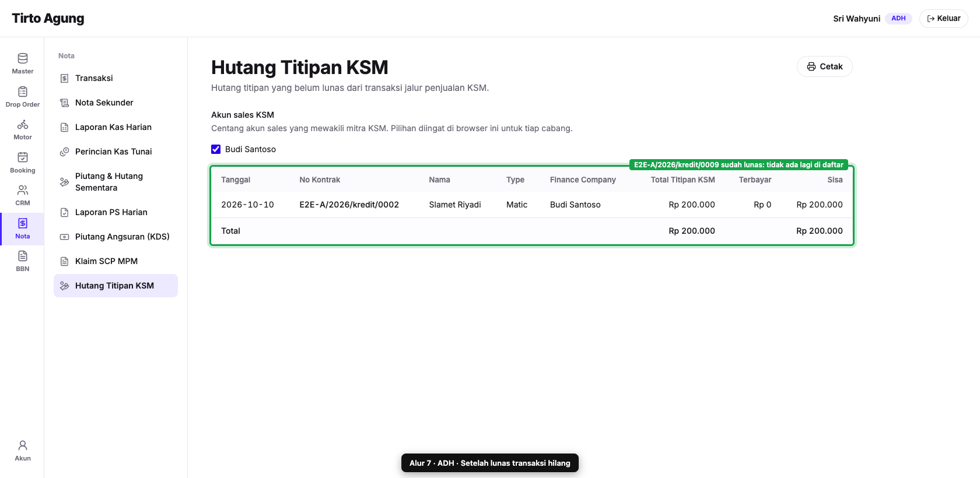980x478 pixels.
Task: Click the Klaim SCP MPM icon
Action: click(65, 261)
